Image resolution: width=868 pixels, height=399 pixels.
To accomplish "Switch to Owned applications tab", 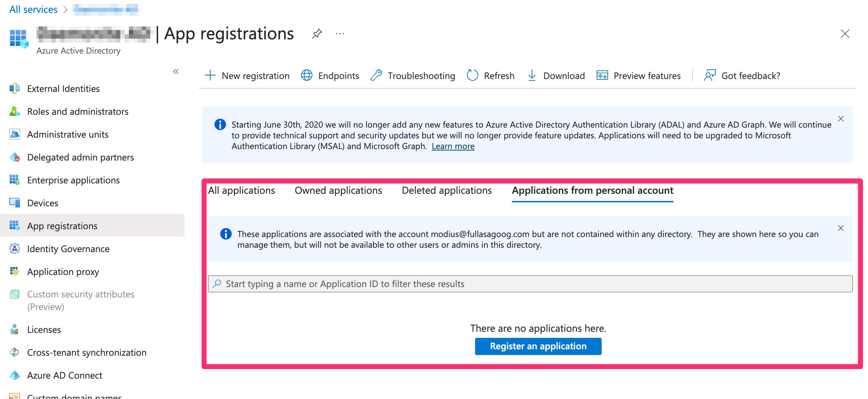I will [x=338, y=191].
